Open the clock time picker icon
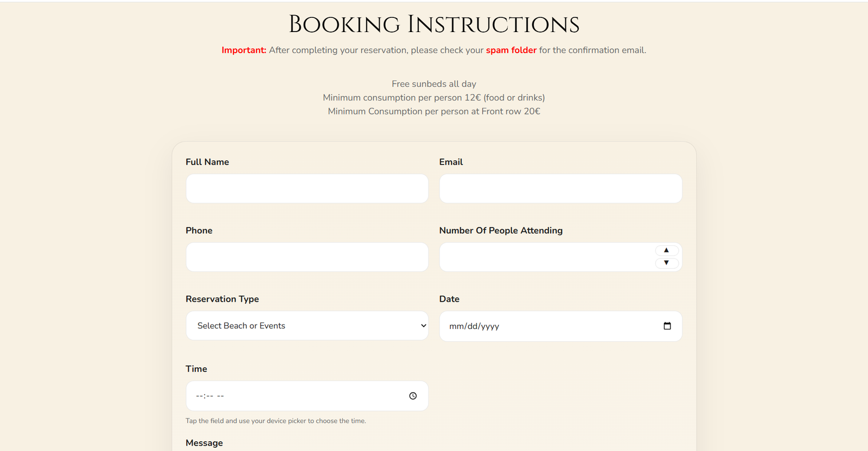Screen dimensions: 868x451 pyautogui.click(x=413, y=396)
